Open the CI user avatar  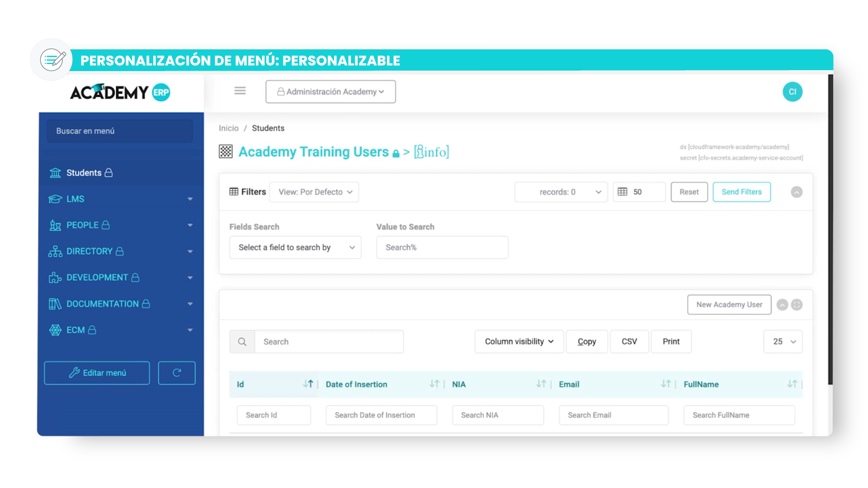(793, 92)
